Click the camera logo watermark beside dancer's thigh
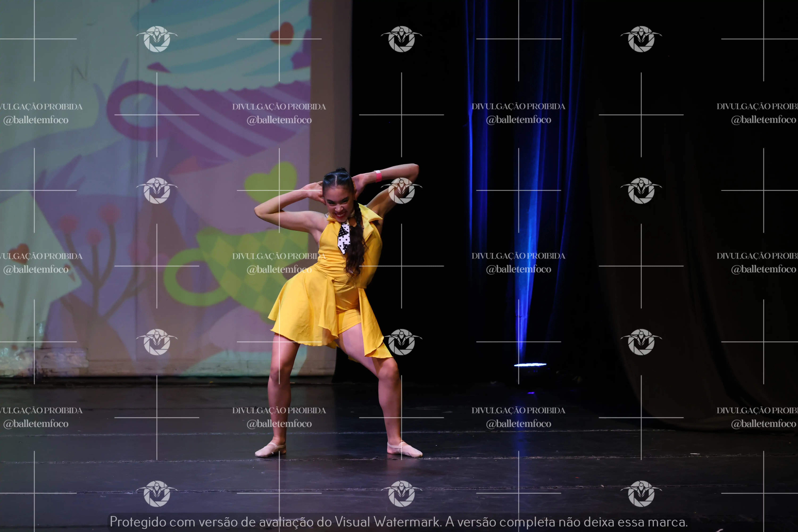This screenshot has height=532, width=798. [401, 342]
